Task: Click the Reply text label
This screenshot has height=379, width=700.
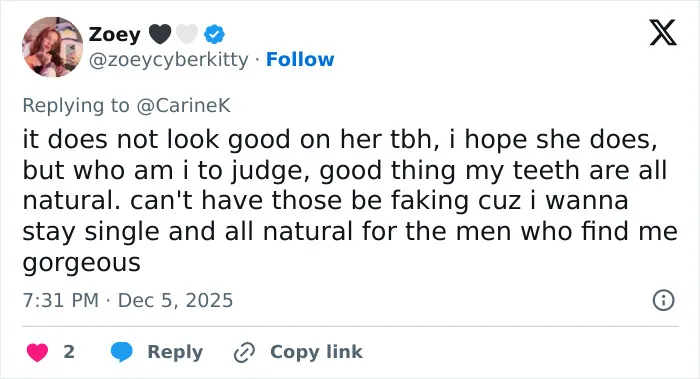Action: [175, 352]
